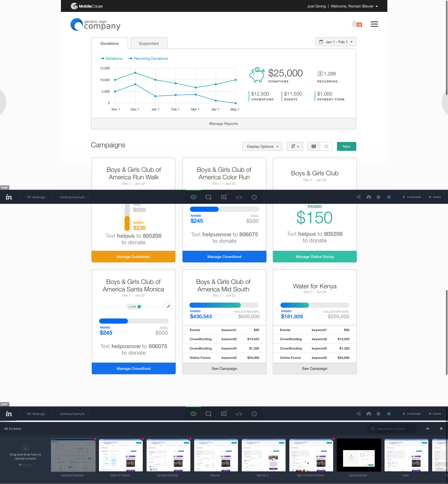
Task: Click the browse link in upload area
Action: pyautogui.click(x=27, y=464)
